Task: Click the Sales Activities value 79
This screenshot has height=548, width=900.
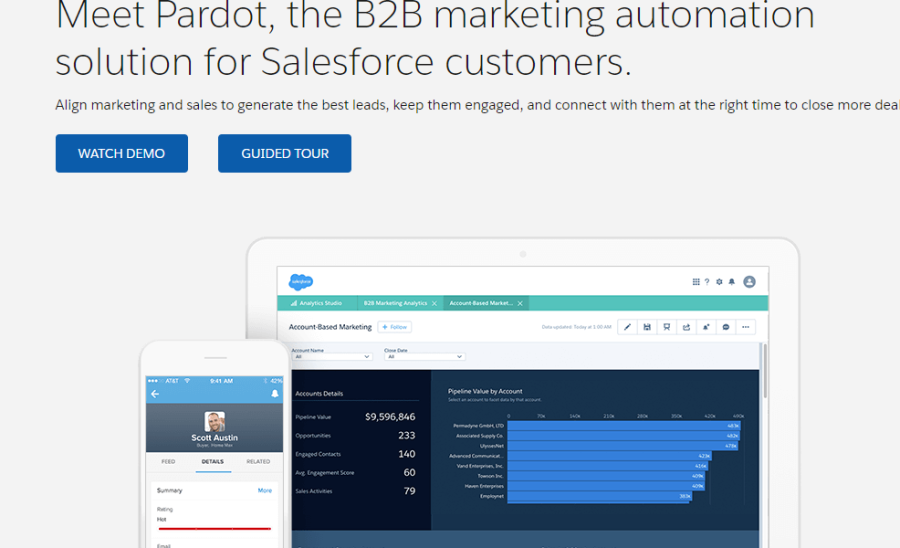Action: tap(409, 491)
